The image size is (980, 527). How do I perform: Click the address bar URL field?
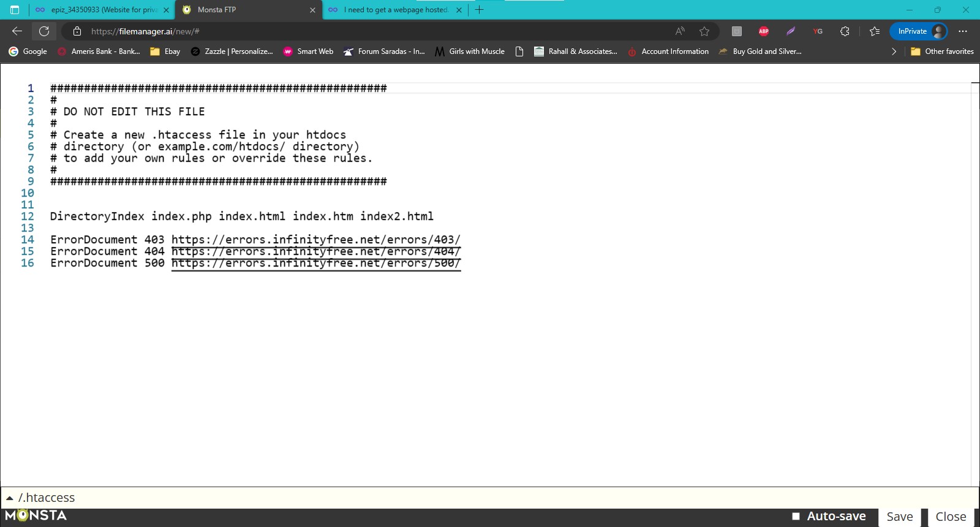pyautogui.click(x=367, y=31)
